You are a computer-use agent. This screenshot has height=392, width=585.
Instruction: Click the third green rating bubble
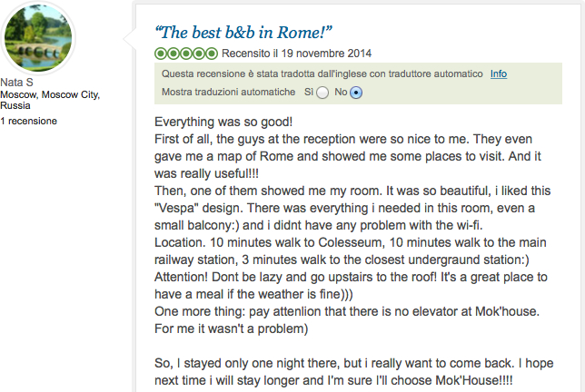coord(186,54)
